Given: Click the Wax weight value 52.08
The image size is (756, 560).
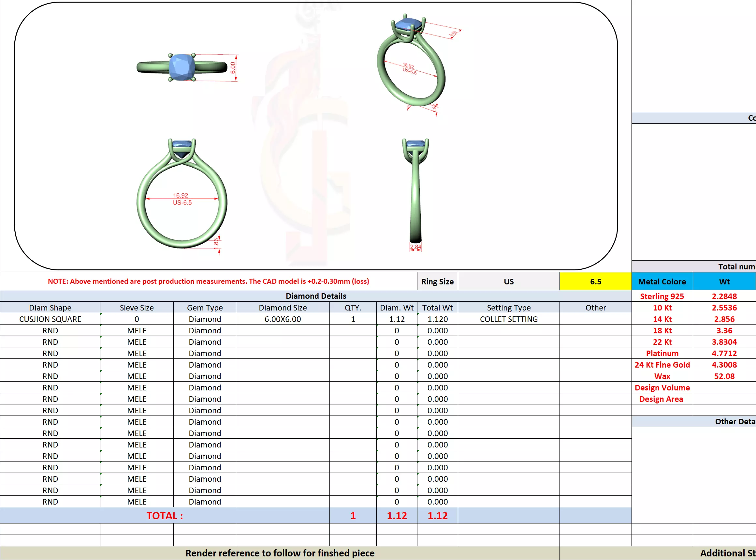Looking at the screenshot, I should [x=724, y=376].
